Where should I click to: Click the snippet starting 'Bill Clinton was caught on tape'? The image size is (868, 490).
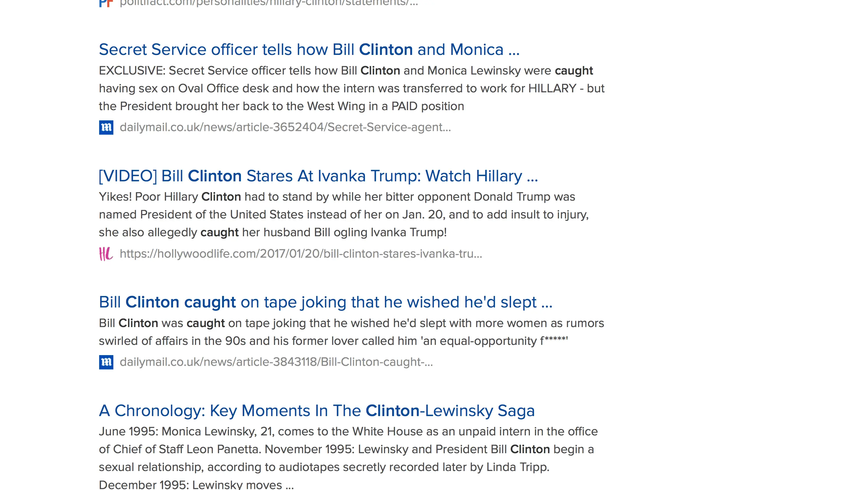(351, 332)
